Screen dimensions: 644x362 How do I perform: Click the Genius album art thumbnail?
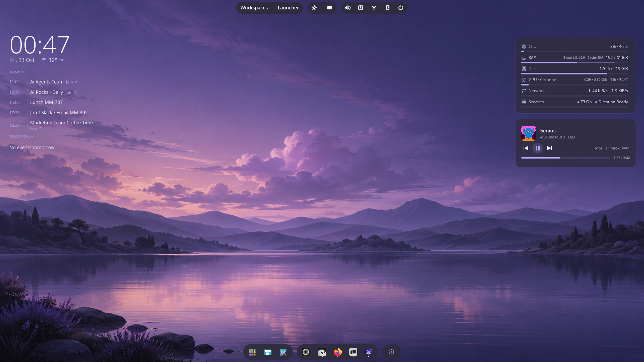click(528, 133)
